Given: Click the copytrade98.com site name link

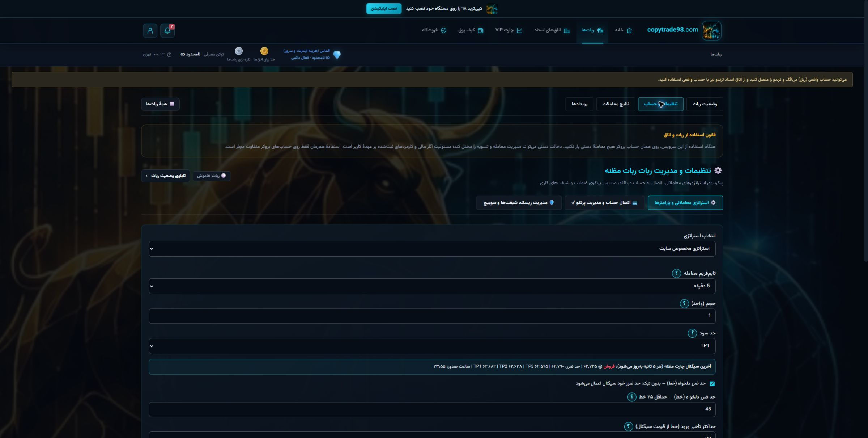Looking at the screenshot, I should point(672,30).
